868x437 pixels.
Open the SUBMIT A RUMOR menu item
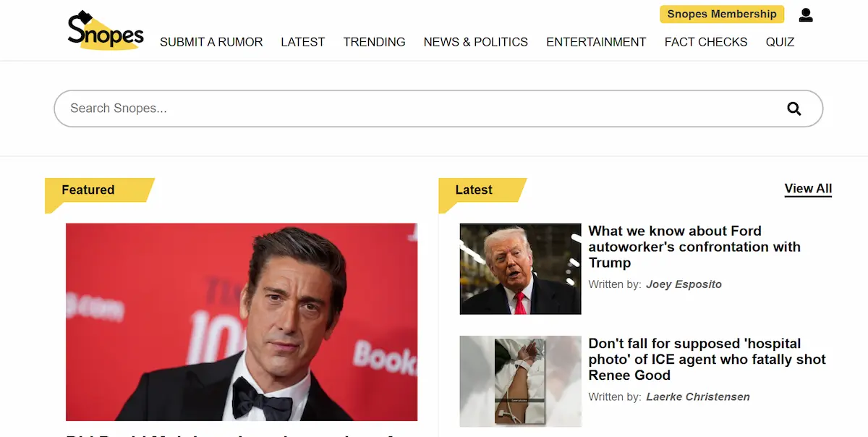click(x=211, y=42)
